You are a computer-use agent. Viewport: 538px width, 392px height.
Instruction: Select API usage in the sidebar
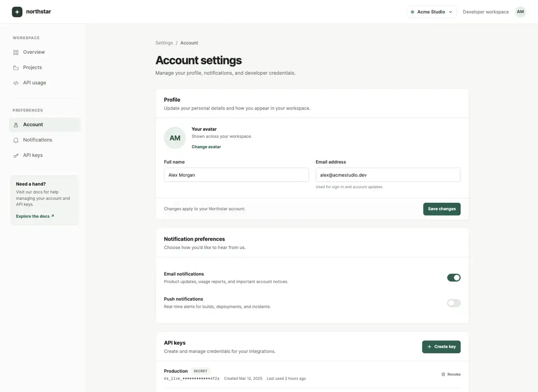pos(44,83)
